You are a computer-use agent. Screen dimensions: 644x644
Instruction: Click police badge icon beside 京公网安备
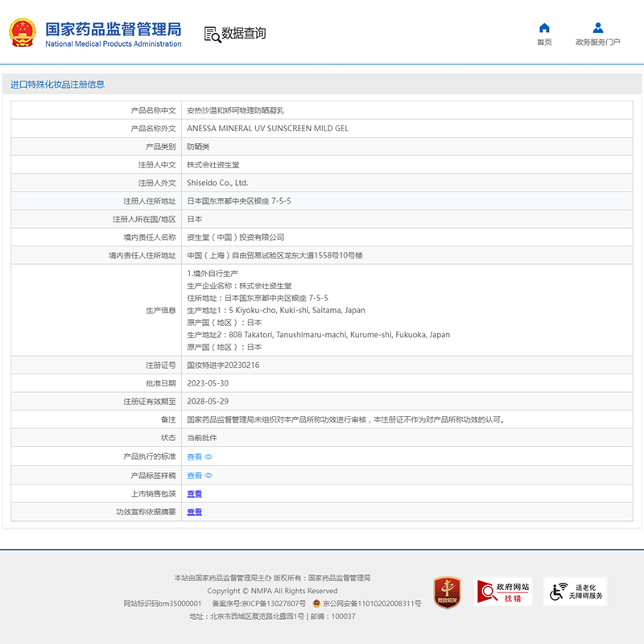pos(316,603)
